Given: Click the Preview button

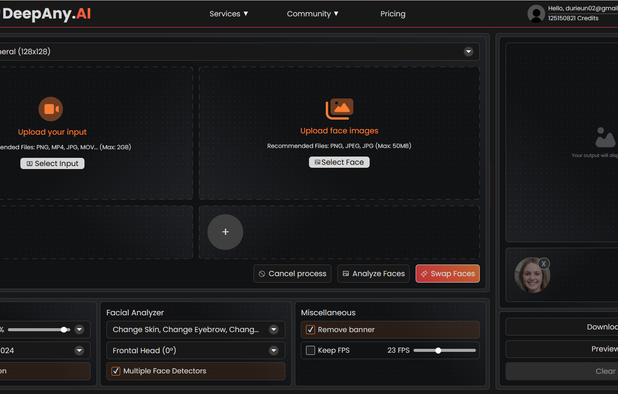Looking at the screenshot, I should [x=562, y=349].
